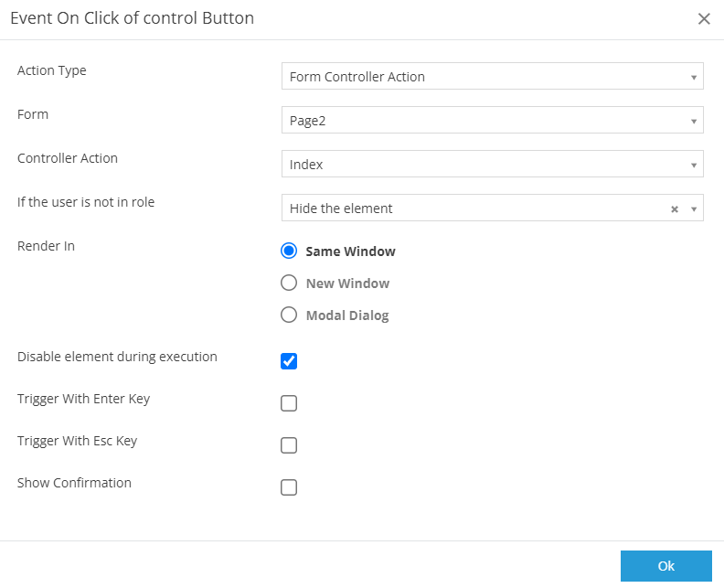Close the Event On Click dialog

pyautogui.click(x=704, y=19)
